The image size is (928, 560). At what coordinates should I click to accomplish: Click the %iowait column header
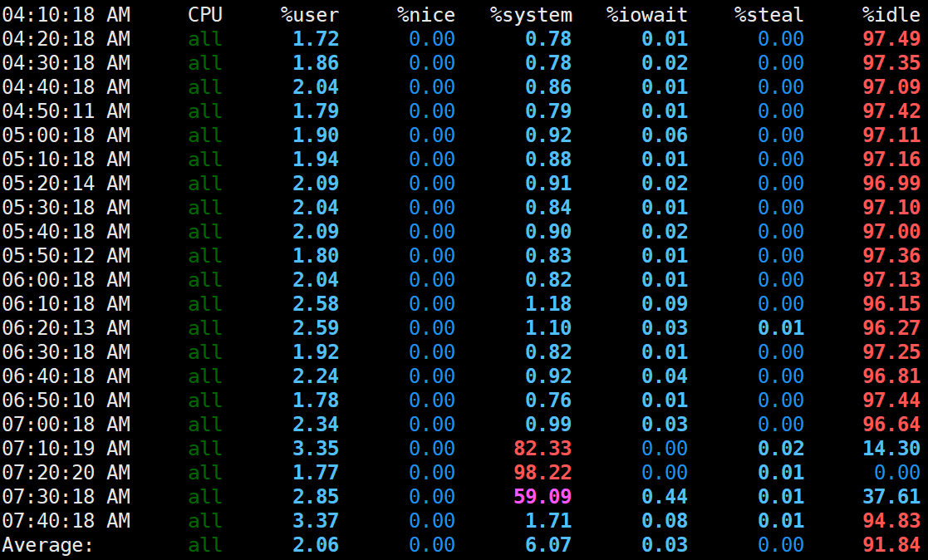(x=647, y=14)
